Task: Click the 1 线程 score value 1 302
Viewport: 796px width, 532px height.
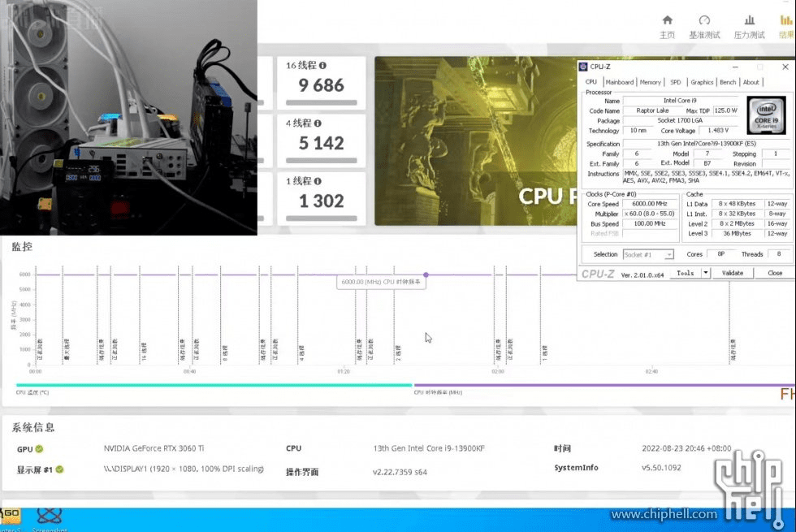Action: pyautogui.click(x=322, y=201)
